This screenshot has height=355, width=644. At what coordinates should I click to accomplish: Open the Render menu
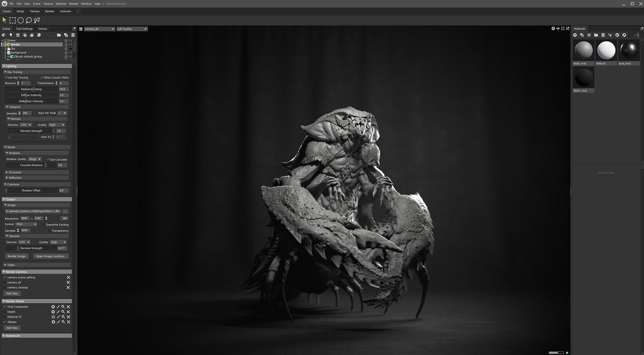click(73, 4)
